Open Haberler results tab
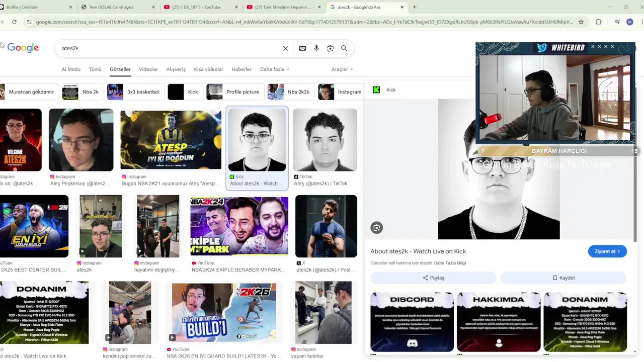Screen dimensions: 644x362 [x=242, y=69]
